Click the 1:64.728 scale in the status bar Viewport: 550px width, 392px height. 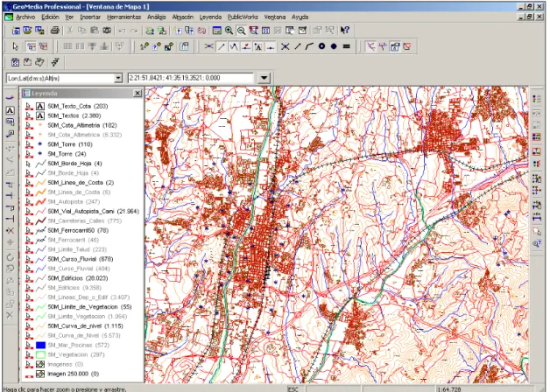(449, 388)
